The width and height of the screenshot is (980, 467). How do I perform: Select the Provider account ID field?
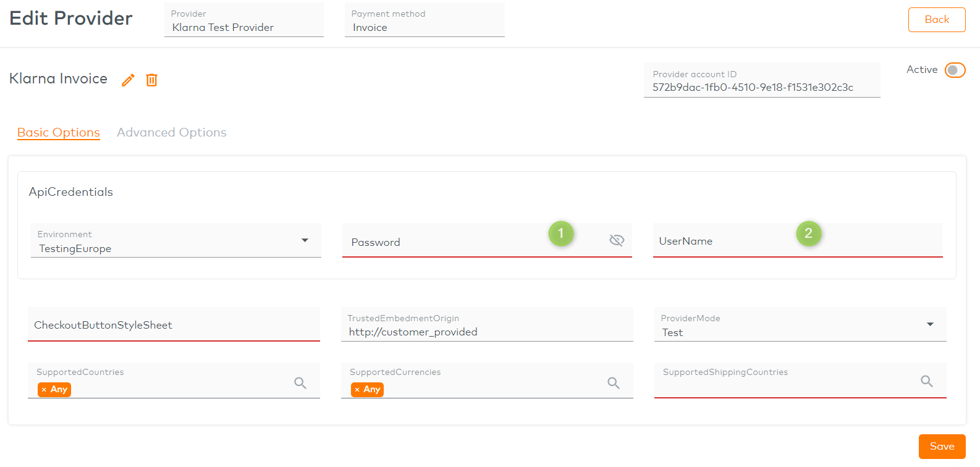tap(762, 80)
